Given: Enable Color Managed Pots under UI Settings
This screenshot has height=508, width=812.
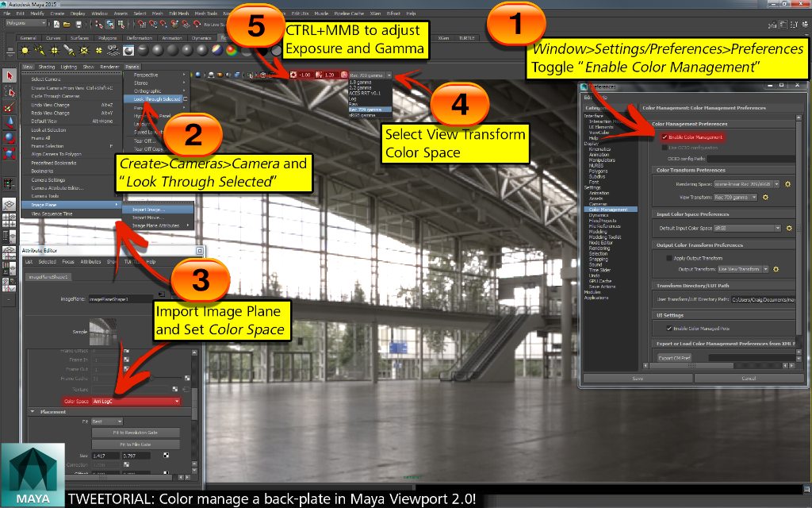Looking at the screenshot, I should coord(668,328).
